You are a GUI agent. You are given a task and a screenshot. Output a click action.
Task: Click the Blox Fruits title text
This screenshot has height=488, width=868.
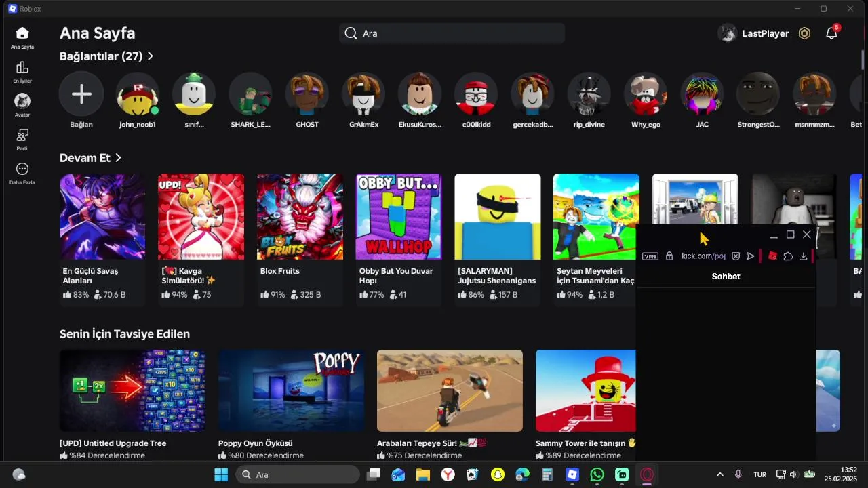(x=280, y=271)
